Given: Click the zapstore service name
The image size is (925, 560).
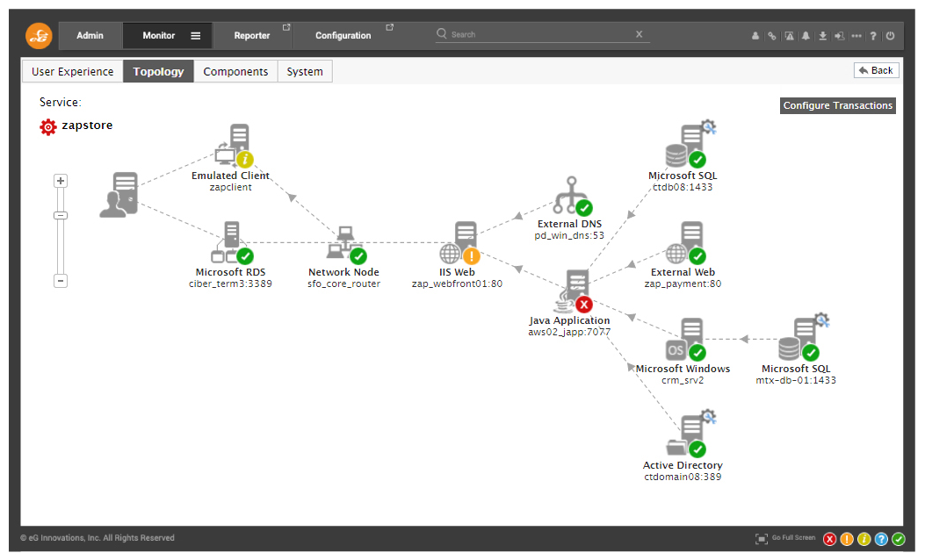Looking at the screenshot, I should pos(87,126).
